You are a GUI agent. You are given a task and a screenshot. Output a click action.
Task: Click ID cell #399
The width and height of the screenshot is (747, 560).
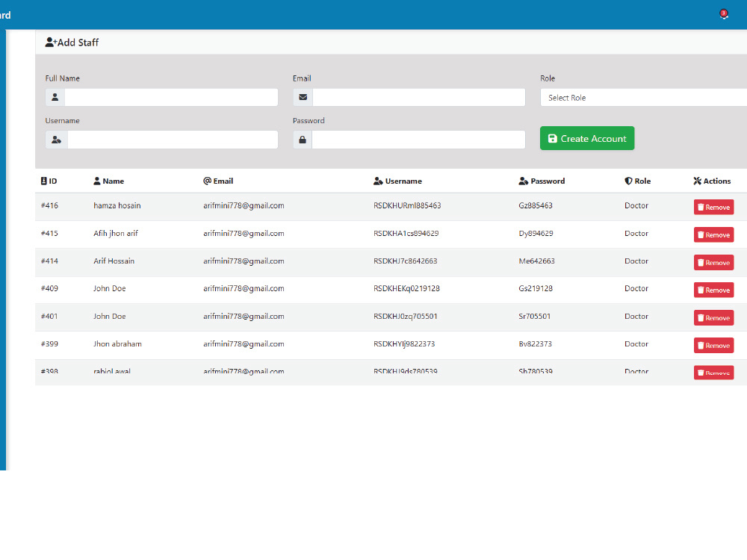click(x=49, y=343)
